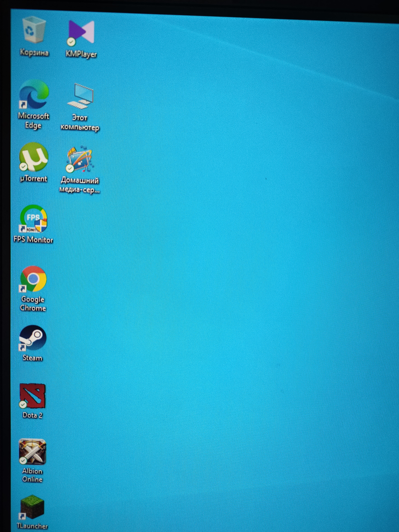Click the green µTorrent icon

click(34, 157)
